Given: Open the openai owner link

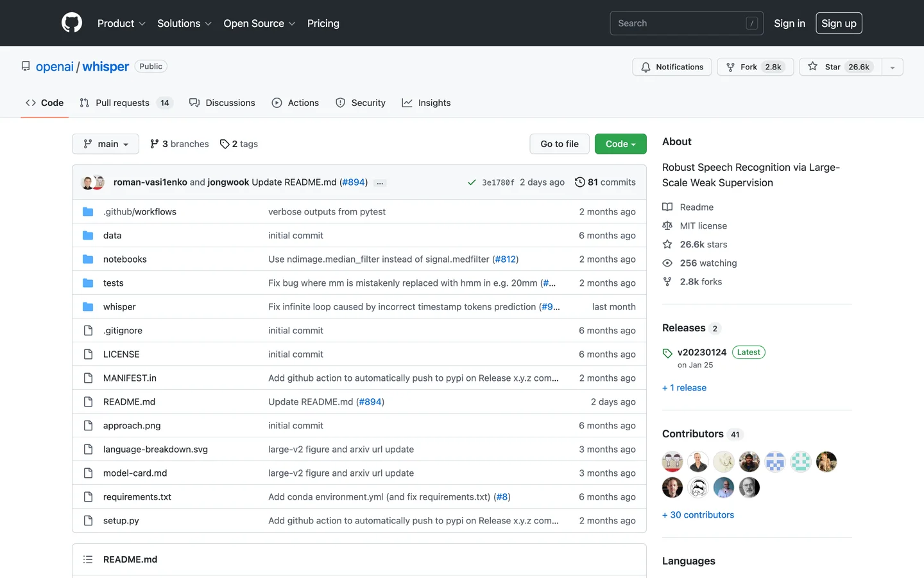Looking at the screenshot, I should pyautogui.click(x=55, y=66).
